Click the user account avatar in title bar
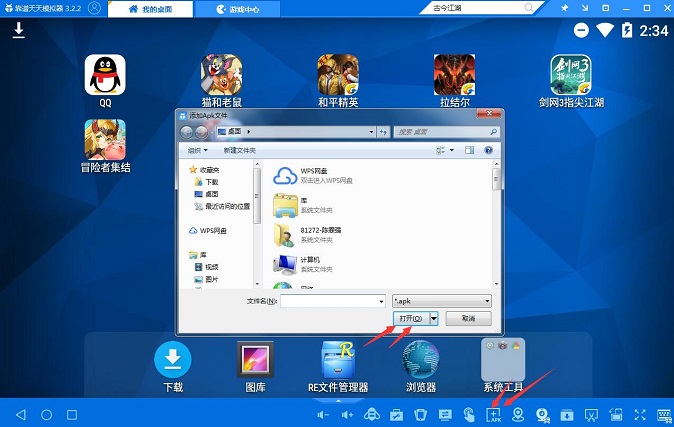Screen dimensions: 674x427 94,8
